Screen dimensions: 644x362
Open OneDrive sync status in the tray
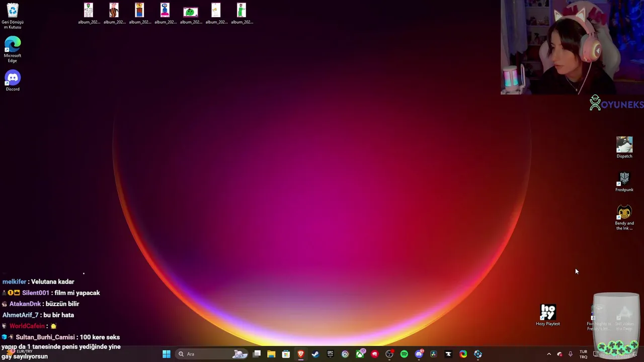pos(559,354)
